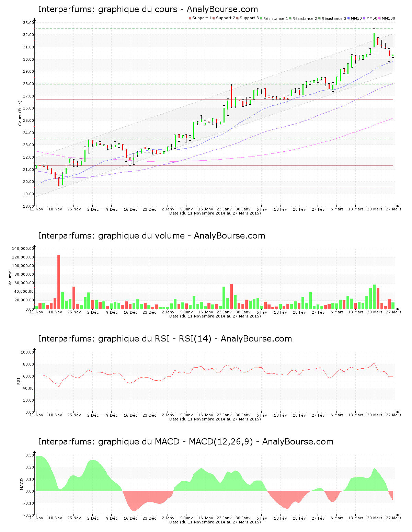Screen dimensions: 412x532
Task: Select the 'Support 2' legend label
Action: [x=226, y=18]
